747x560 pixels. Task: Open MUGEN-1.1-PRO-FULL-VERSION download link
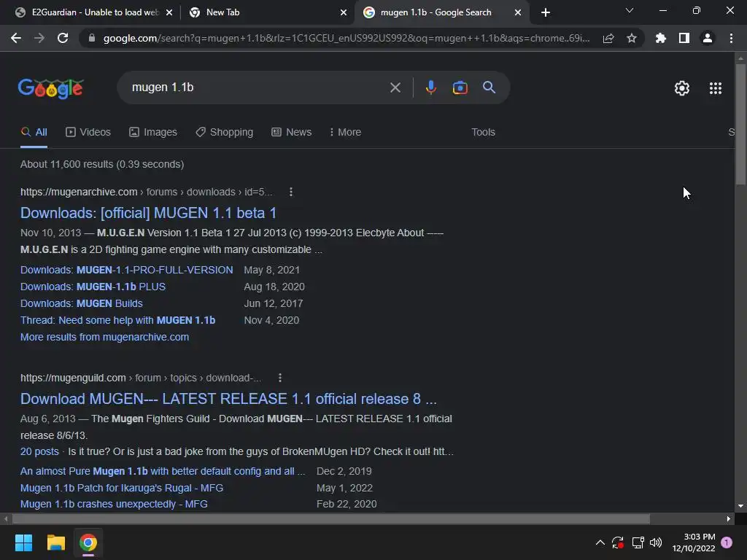[x=127, y=270]
